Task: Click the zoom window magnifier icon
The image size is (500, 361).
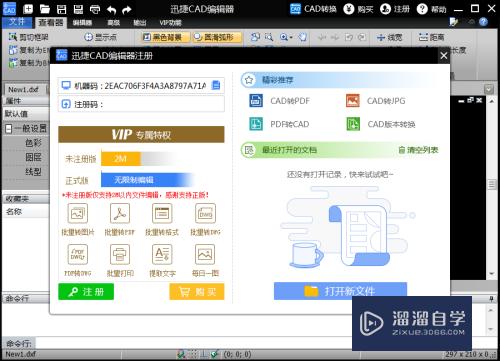Action: (x=269, y=37)
